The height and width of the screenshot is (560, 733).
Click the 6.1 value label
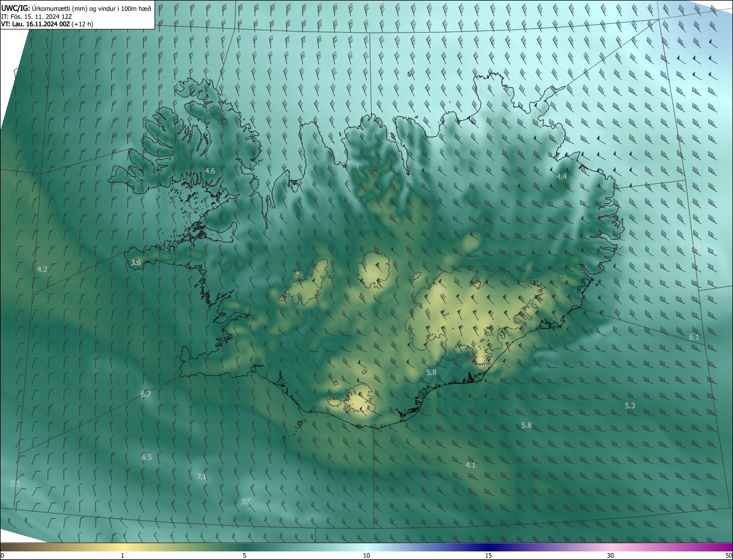click(694, 337)
